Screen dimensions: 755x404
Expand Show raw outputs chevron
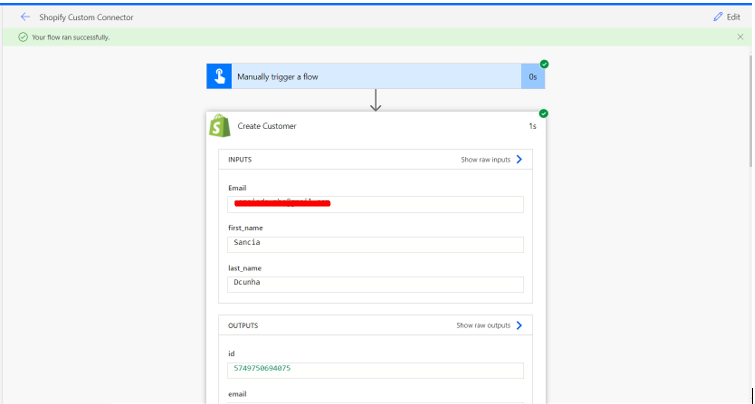pos(519,326)
